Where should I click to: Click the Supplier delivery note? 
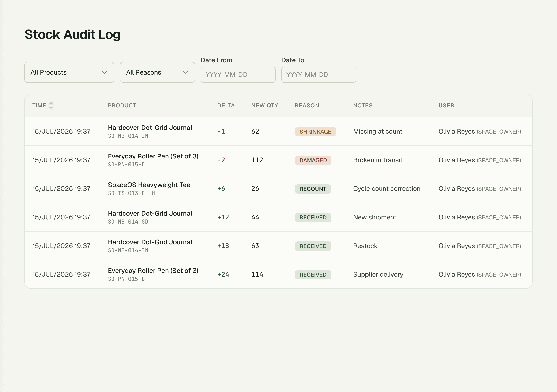point(378,275)
